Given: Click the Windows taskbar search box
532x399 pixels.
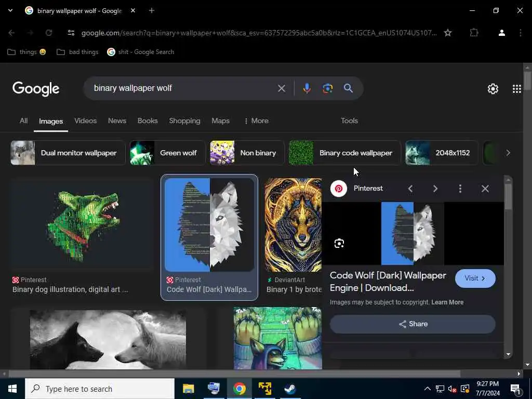Looking at the screenshot, I should tap(99, 389).
